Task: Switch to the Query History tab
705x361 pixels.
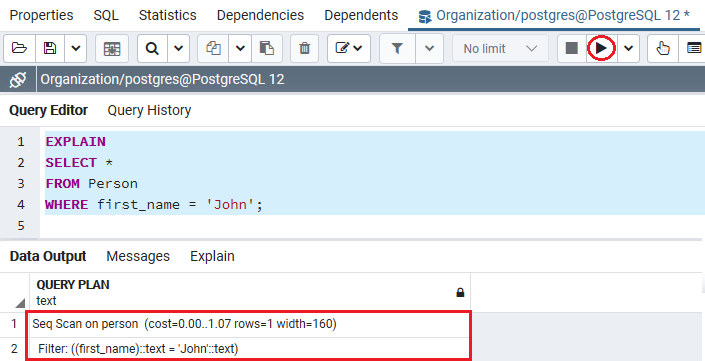Action: [x=149, y=110]
